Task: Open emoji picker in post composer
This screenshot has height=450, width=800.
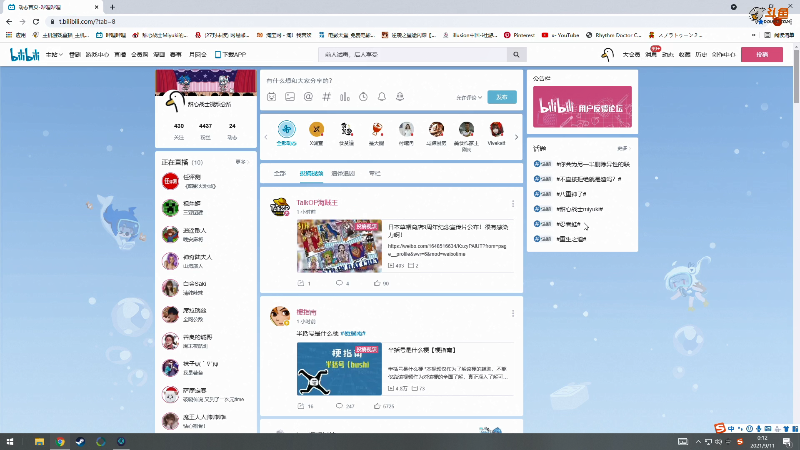Action: (x=271, y=97)
